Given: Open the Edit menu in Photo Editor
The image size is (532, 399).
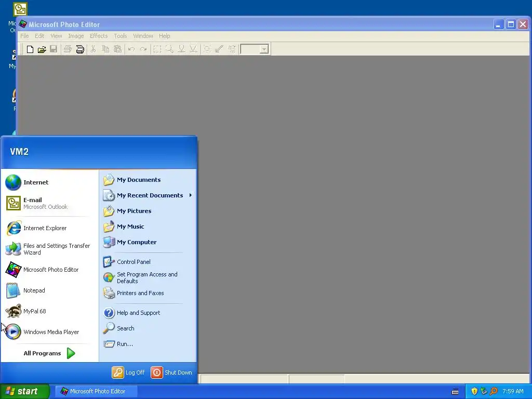Looking at the screenshot, I should (39, 36).
